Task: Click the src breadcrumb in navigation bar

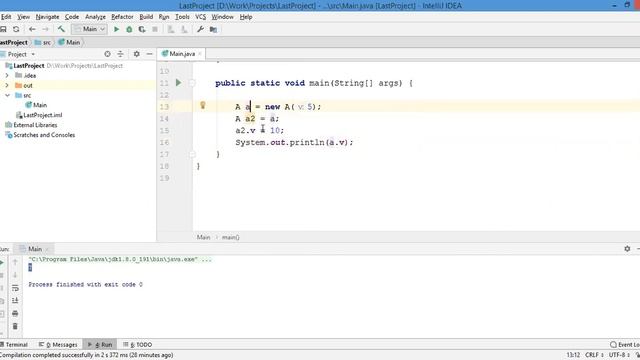Action: point(43,42)
